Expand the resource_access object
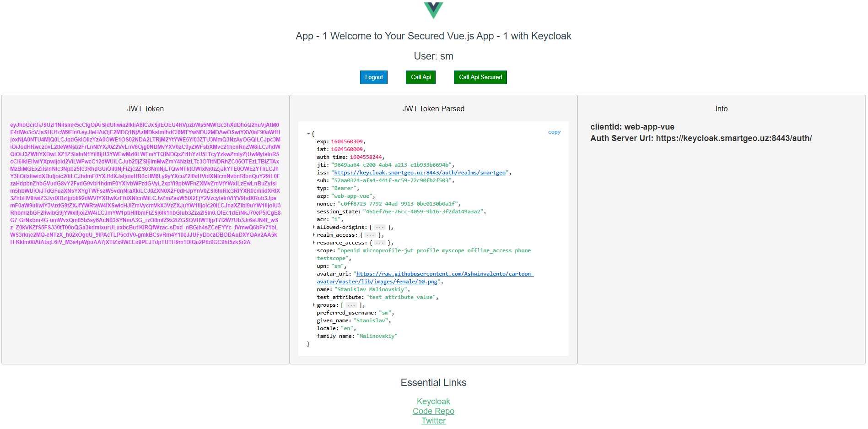868x429 pixels. 314,243
